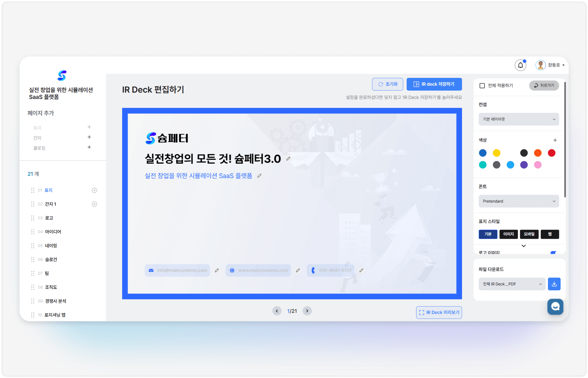The width and height of the screenshot is (588, 378).
Task: Click edit pencil next to phone number
Action: (x=361, y=270)
